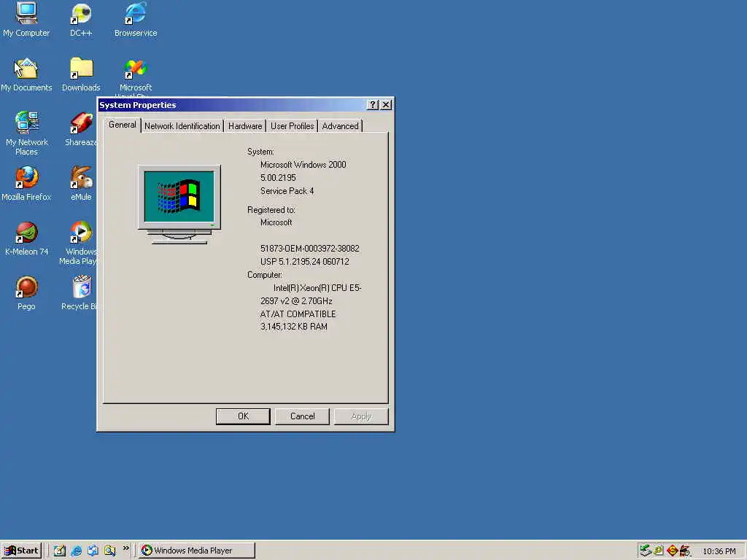Open the Start menu
Screen dimensions: 747x560
[x=21, y=551]
